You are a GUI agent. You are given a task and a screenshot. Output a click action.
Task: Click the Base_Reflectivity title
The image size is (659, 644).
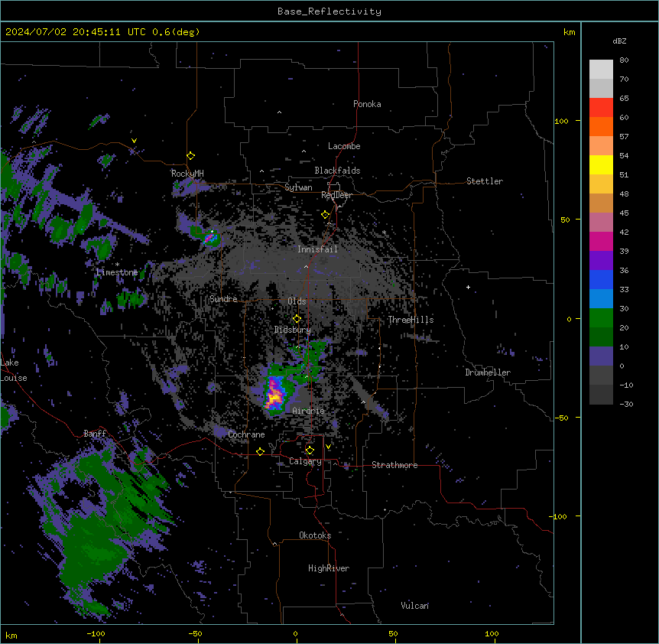[329, 11]
